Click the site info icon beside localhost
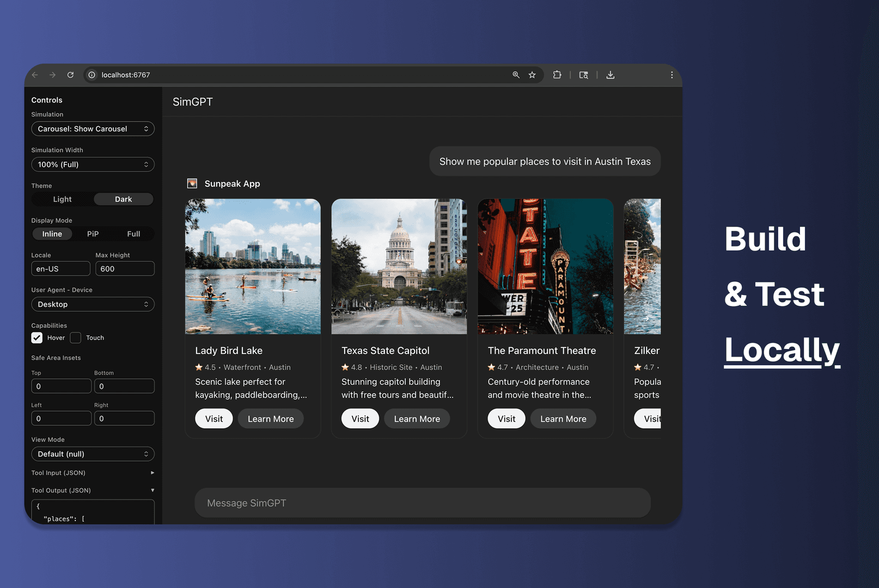 coord(92,75)
